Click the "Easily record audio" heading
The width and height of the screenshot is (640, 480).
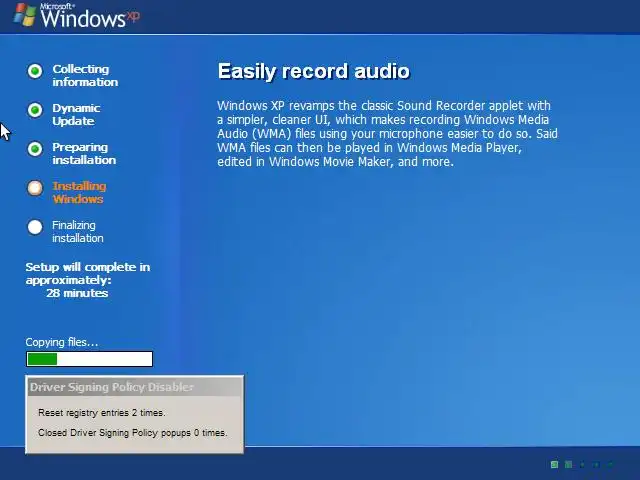point(313,71)
